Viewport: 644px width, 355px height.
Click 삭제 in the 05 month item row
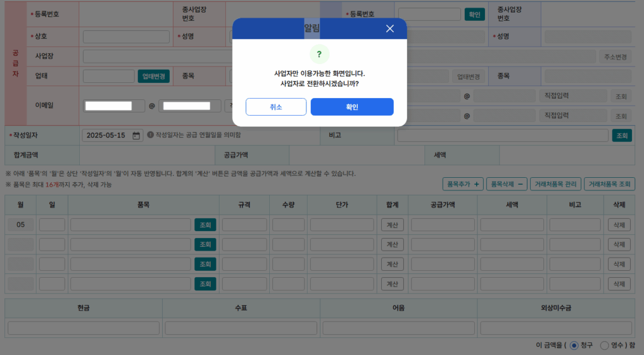619,225
